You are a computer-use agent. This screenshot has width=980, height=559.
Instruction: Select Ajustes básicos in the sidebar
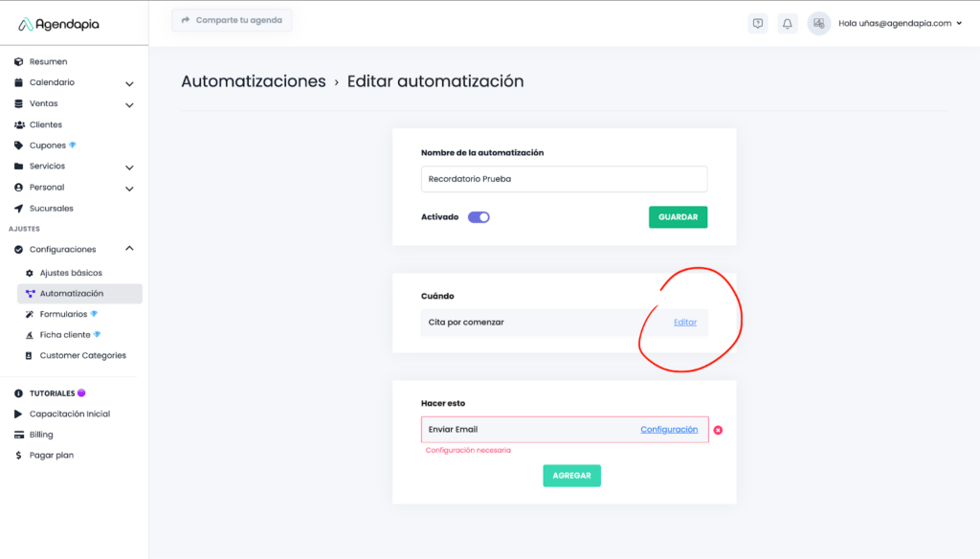[x=70, y=273]
